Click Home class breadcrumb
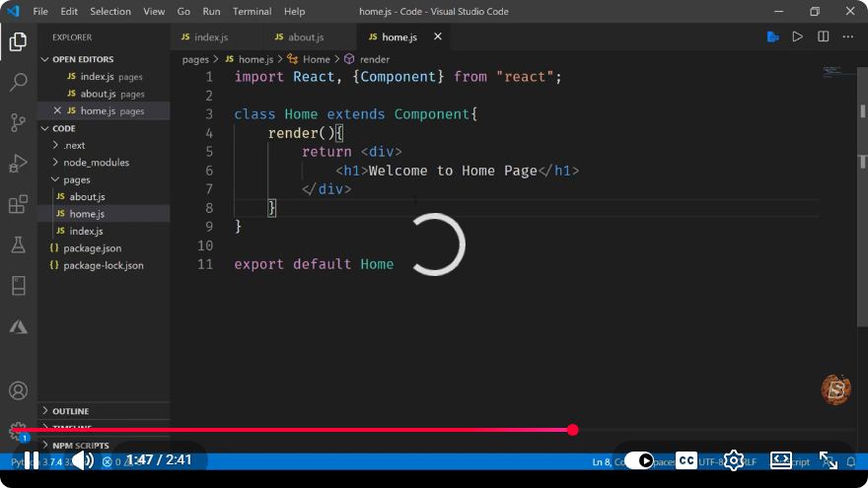This screenshot has height=488, width=868. 309,59
